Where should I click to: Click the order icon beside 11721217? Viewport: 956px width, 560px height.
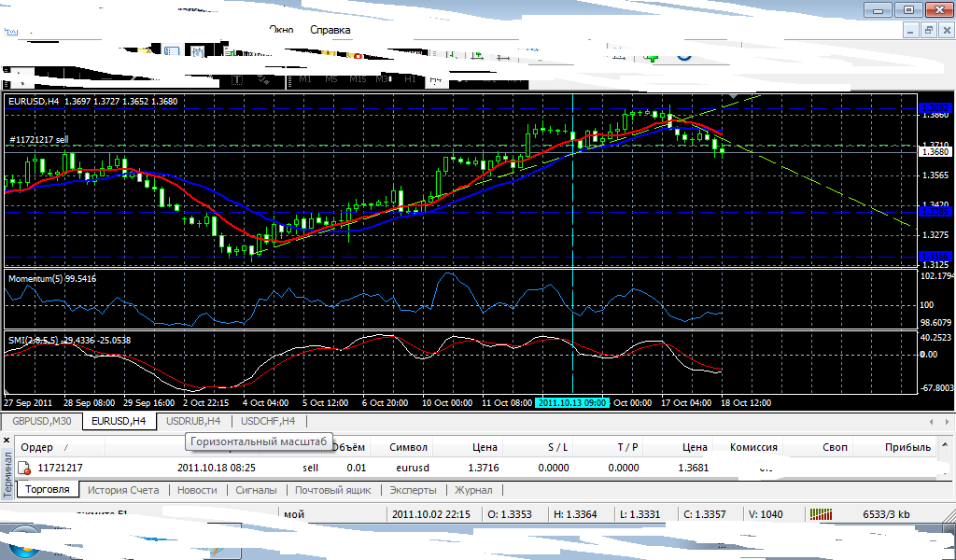[x=24, y=468]
